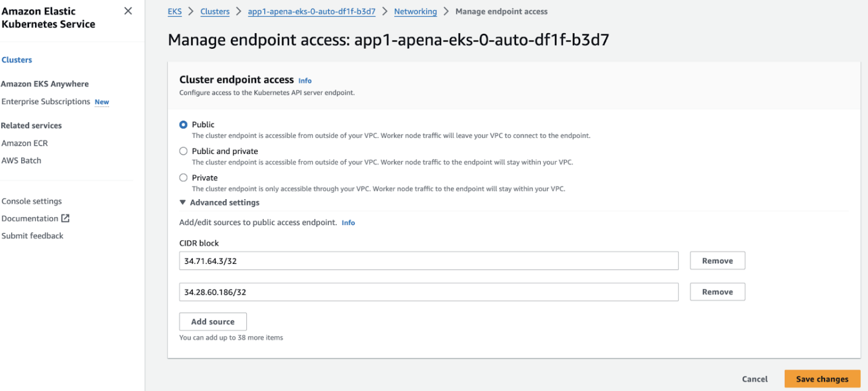Open Info next to Cluster endpoint access
The width and height of the screenshot is (868, 391).
click(x=305, y=81)
